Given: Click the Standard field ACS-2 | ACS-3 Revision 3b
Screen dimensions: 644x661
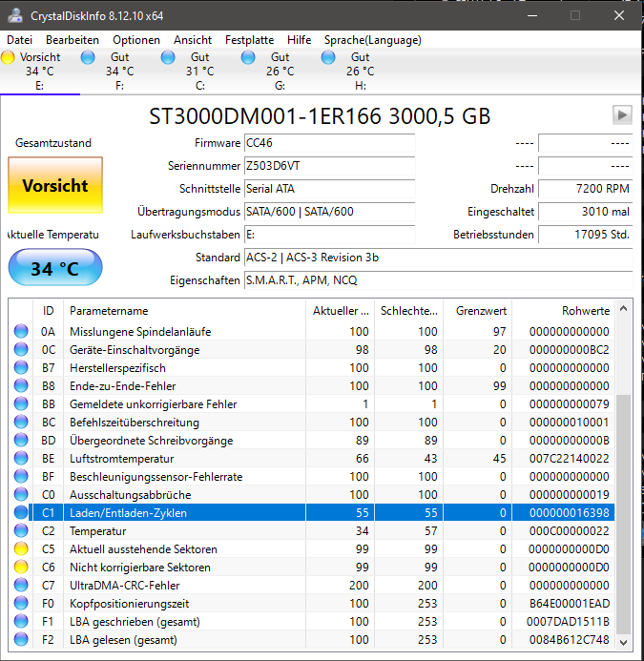Looking at the screenshot, I should [439, 258].
